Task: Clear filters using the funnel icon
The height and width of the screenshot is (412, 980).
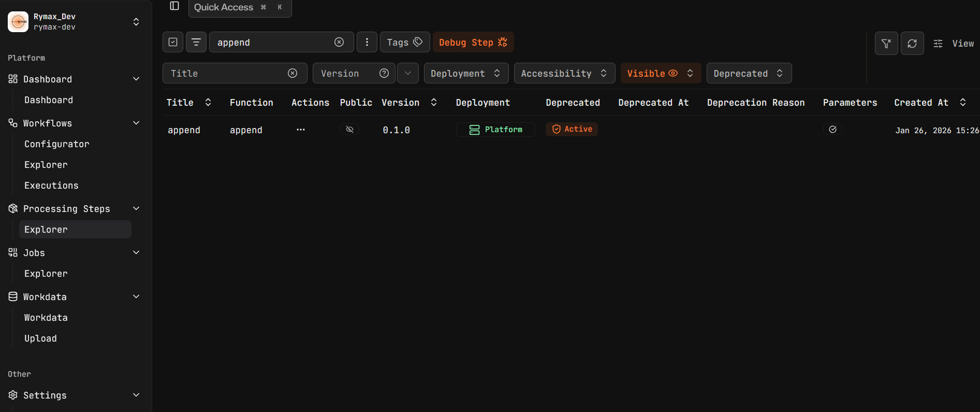Action: tap(886, 44)
